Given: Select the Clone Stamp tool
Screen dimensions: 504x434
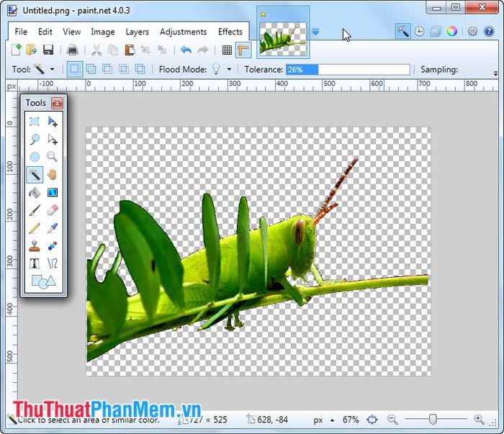Looking at the screenshot, I should click(x=35, y=245).
